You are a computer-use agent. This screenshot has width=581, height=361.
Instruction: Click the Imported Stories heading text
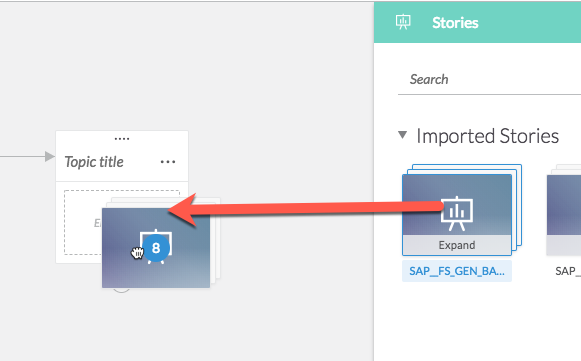488,136
